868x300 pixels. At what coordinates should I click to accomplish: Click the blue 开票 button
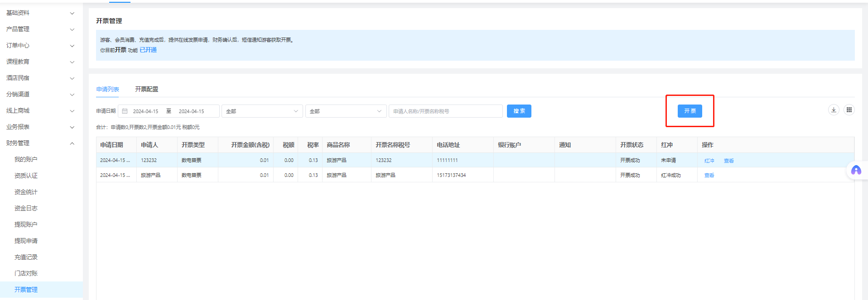pos(690,111)
